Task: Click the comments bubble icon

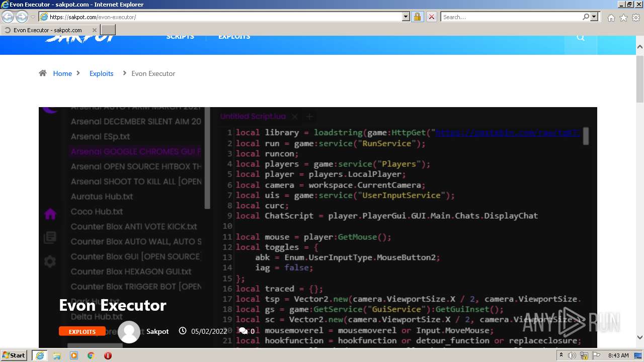Action: [243, 331]
